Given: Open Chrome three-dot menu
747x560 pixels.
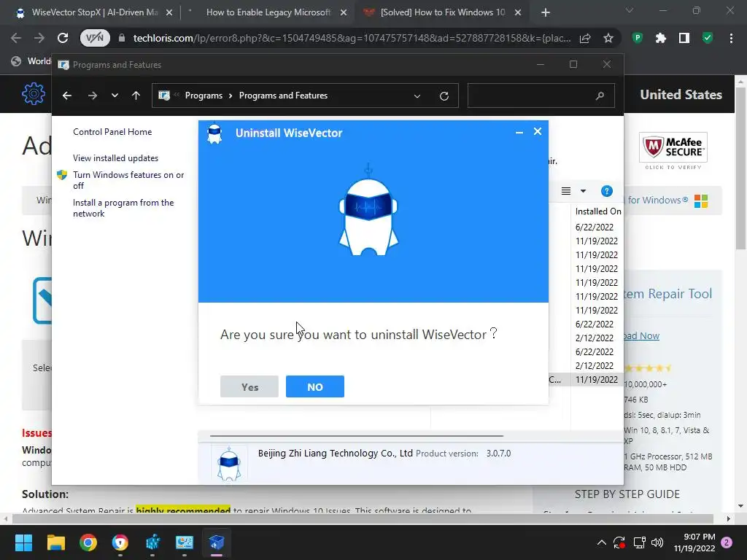Looking at the screenshot, I should (x=731, y=38).
